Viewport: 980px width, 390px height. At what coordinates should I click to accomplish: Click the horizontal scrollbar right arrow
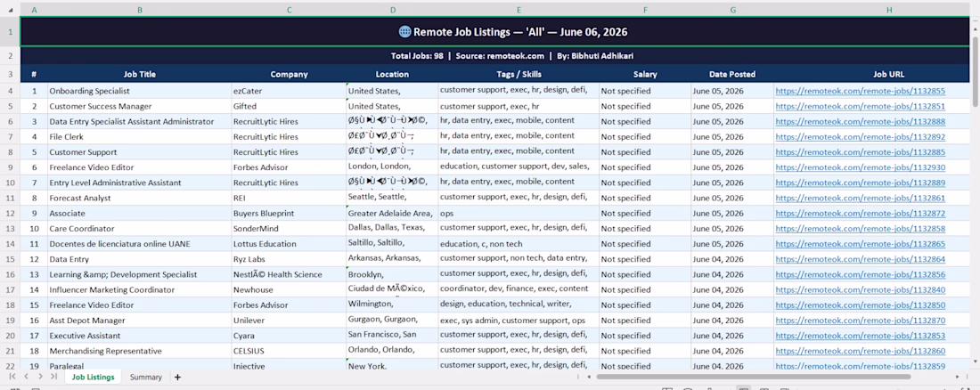click(x=958, y=377)
